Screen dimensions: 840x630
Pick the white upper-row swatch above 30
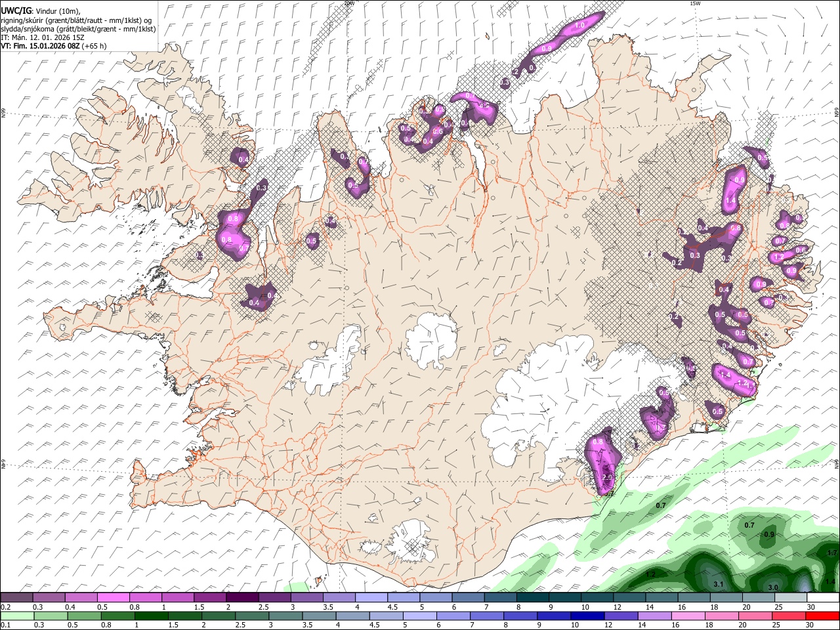point(823,598)
